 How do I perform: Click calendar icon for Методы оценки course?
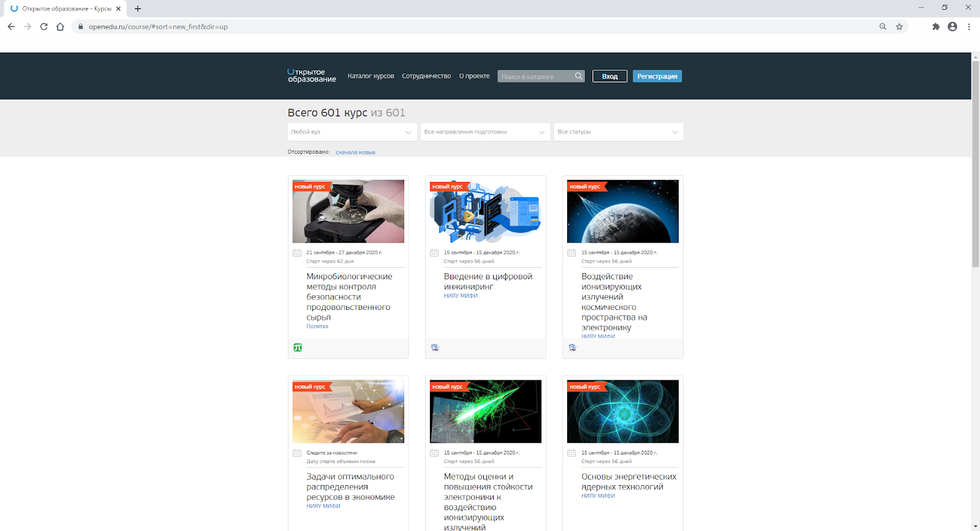(x=434, y=453)
